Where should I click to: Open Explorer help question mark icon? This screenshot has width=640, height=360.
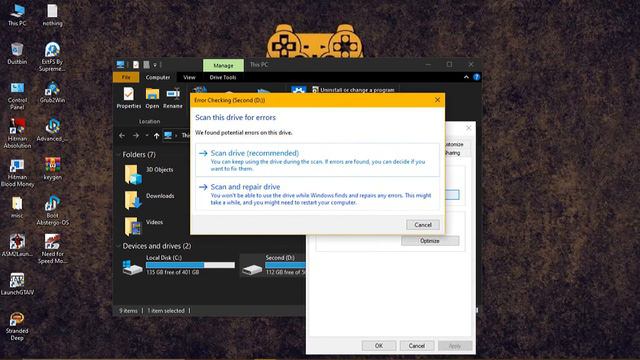click(x=476, y=77)
